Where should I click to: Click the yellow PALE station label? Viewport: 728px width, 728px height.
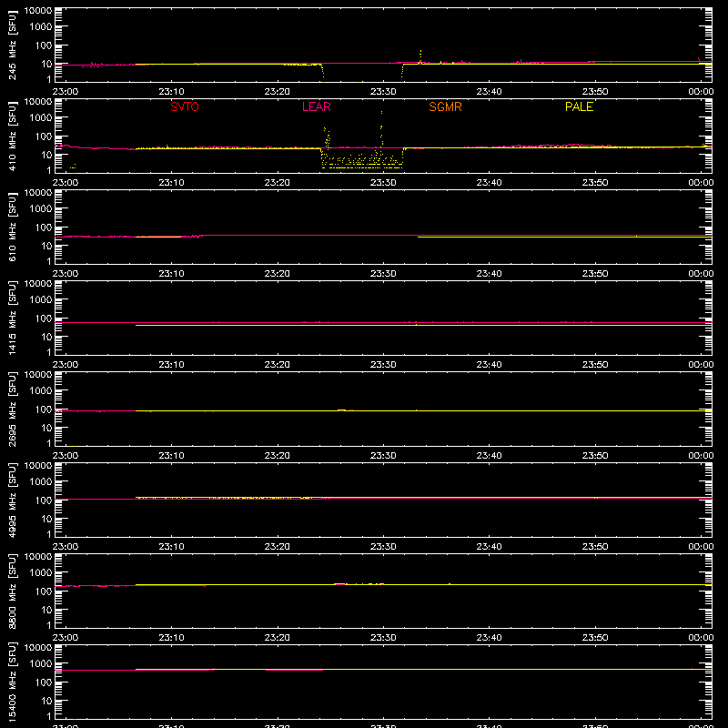pyautogui.click(x=579, y=106)
